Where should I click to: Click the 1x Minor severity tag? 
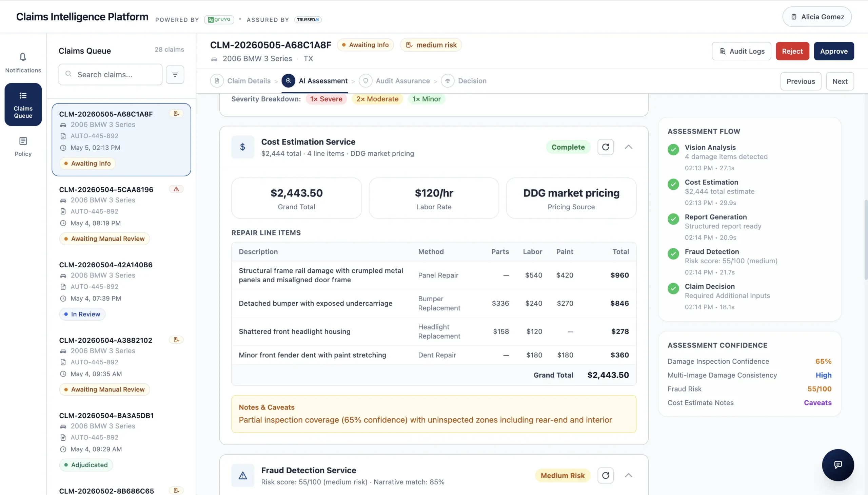pyautogui.click(x=426, y=99)
